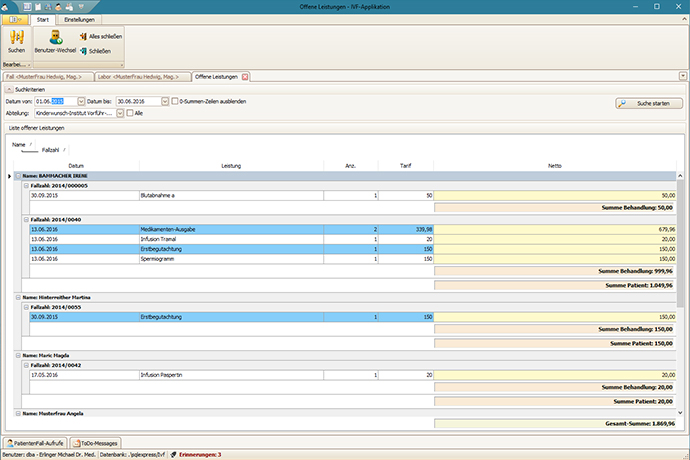Open Benutzer-Wechsel user switch icon
The width and height of the screenshot is (690, 460).
(55, 37)
